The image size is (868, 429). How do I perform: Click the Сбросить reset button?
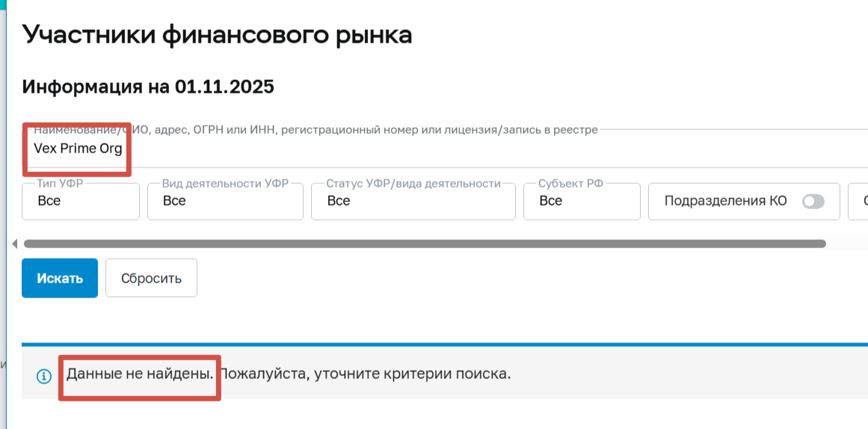click(151, 278)
